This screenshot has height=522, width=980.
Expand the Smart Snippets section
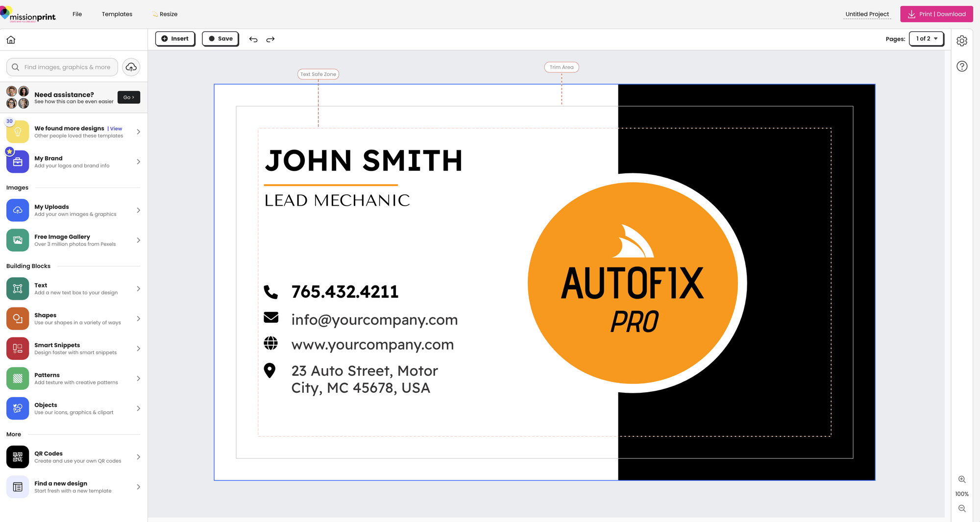(73, 349)
